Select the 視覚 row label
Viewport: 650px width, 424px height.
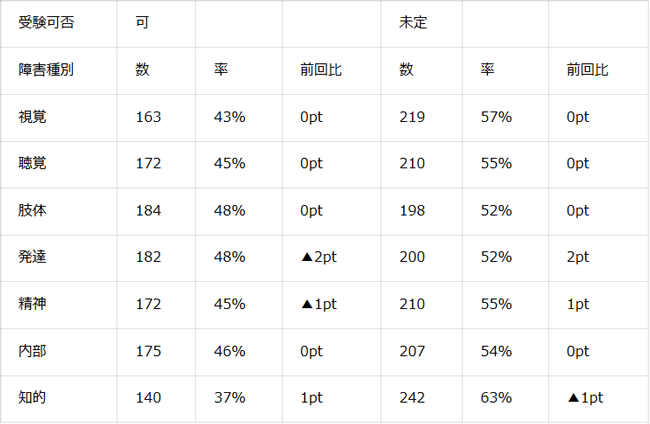pos(33,117)
